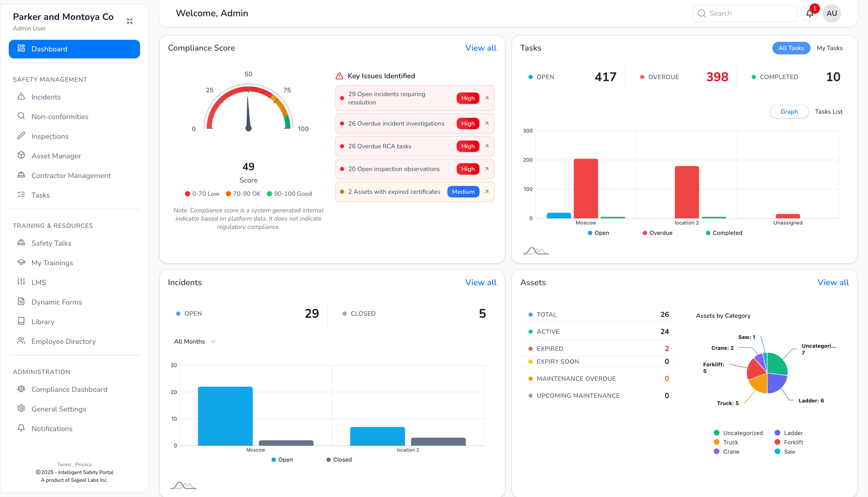Viewport: 868px width, 497px height.
Task: Click the Non-conformities search icon
Action: tap(21, 117)
